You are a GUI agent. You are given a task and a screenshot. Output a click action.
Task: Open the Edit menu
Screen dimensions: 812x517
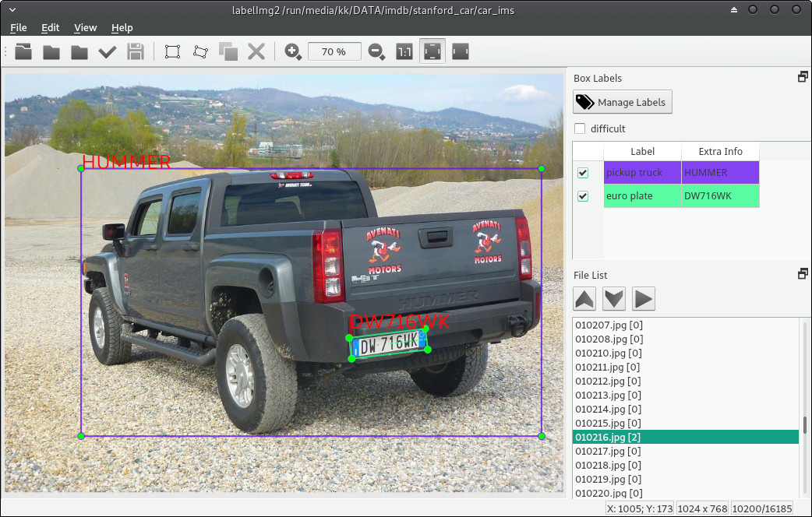point(50,27)
